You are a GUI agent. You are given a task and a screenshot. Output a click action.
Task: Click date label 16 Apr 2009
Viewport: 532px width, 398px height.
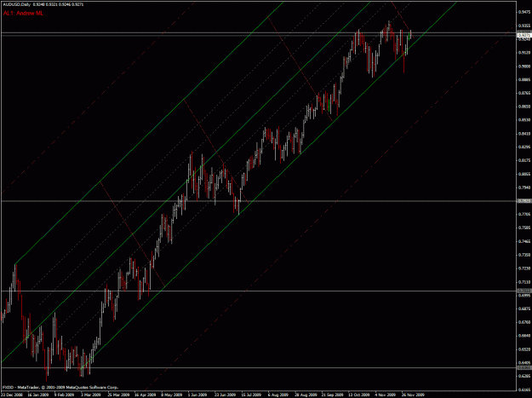[145, 395]
